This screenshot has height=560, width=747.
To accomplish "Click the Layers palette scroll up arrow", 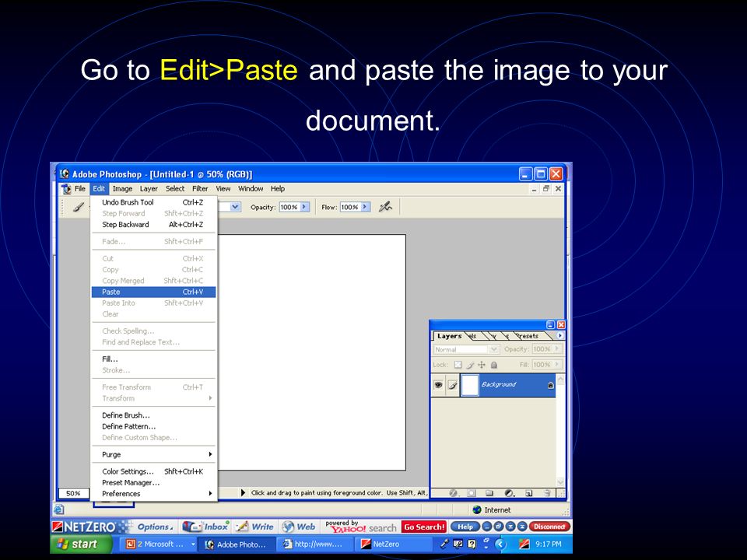I will [x=560, y=380].
